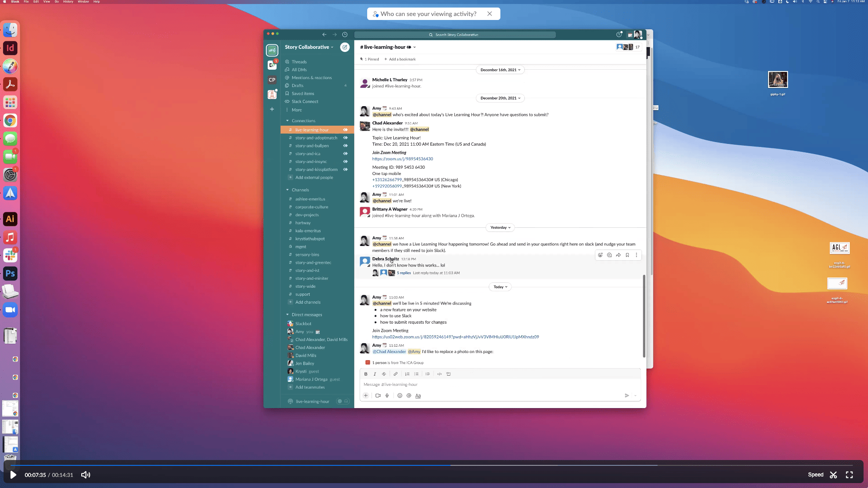Screen dimensions: 868x488
Task: Enter fullscreen video mode
Action: click(849, 475)
